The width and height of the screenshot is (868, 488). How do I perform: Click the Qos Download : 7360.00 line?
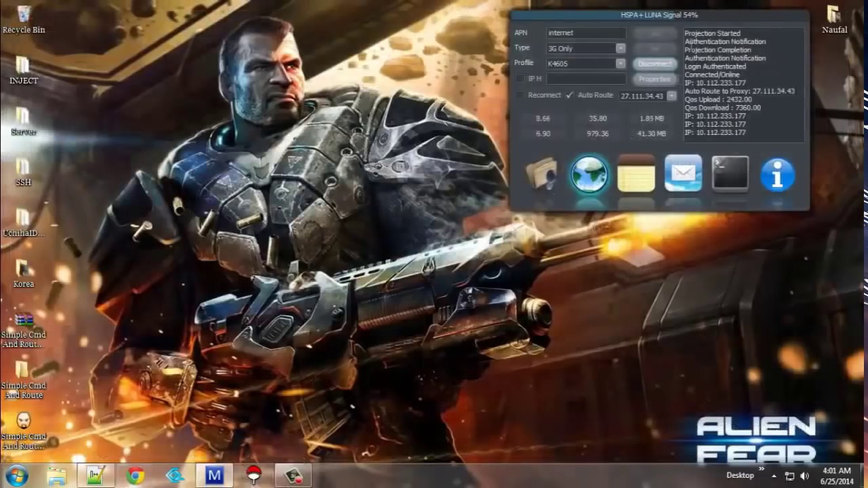point(722,108)
